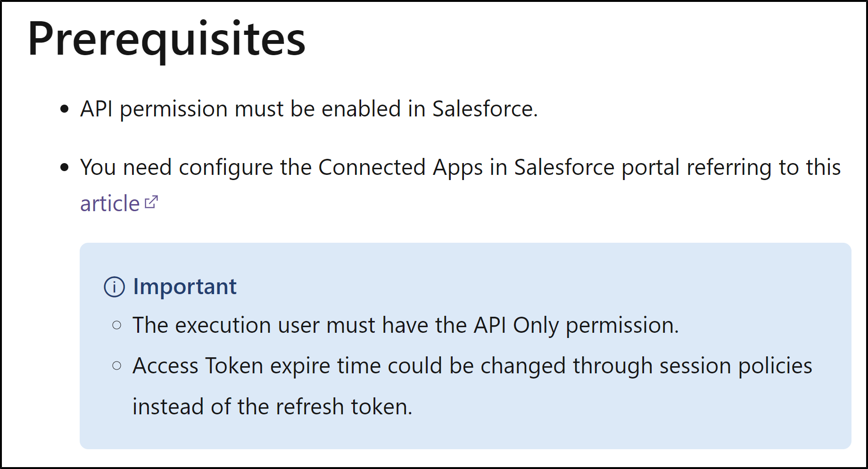Click the hollow bullet before "Access Token expire"

pos(117,366)
